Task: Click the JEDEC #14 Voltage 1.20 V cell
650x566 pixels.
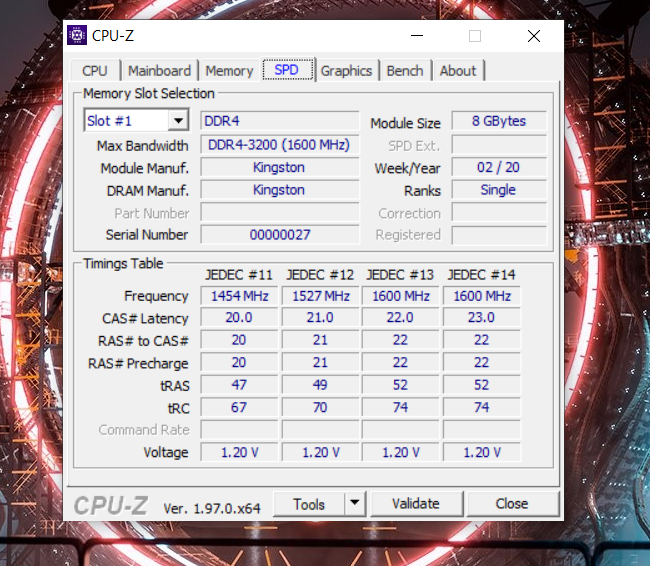Action: 482,452
